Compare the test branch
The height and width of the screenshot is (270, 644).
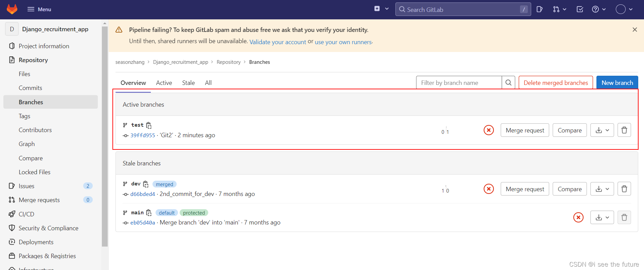point(570,130)
